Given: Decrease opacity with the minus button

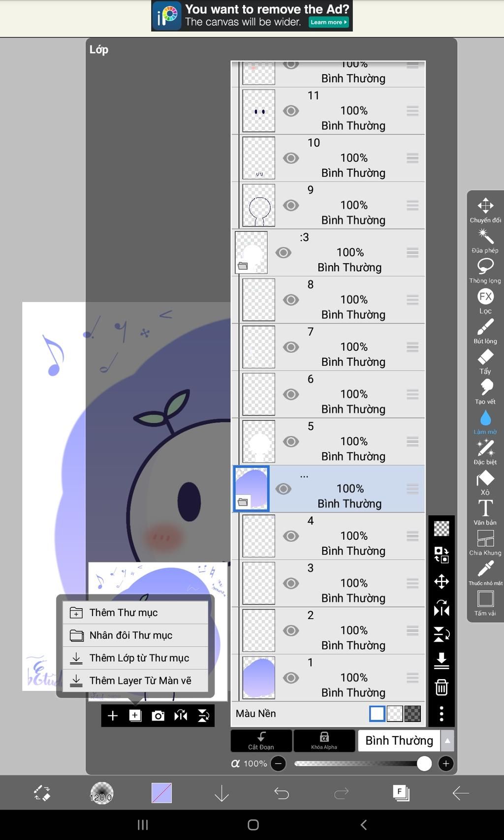Looking at the screenshot, I should tap(278, 764).
